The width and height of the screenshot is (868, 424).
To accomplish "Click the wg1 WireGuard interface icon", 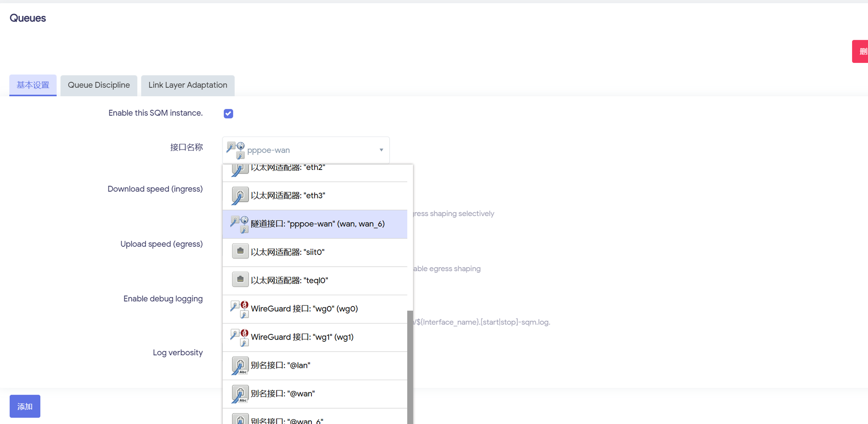I will 240,337.
